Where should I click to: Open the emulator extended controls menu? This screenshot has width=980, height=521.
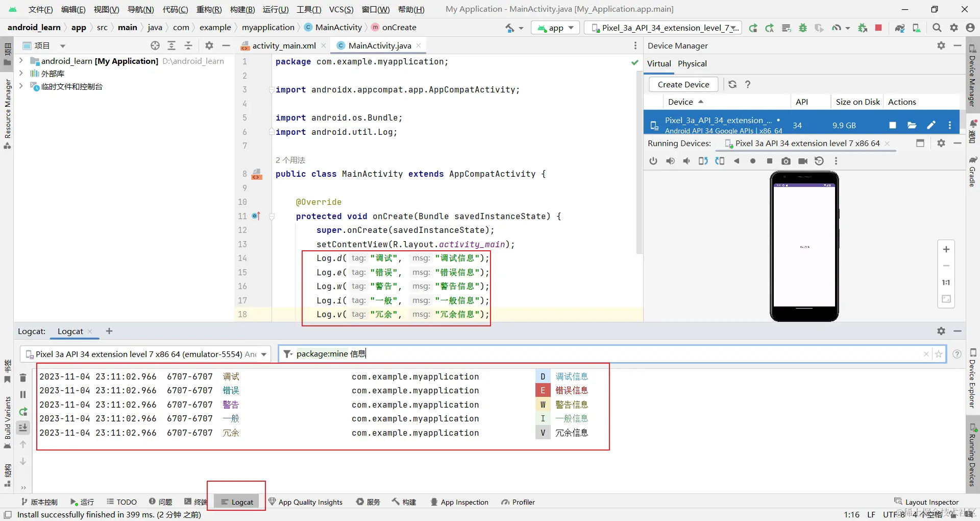tap(836, 161)
